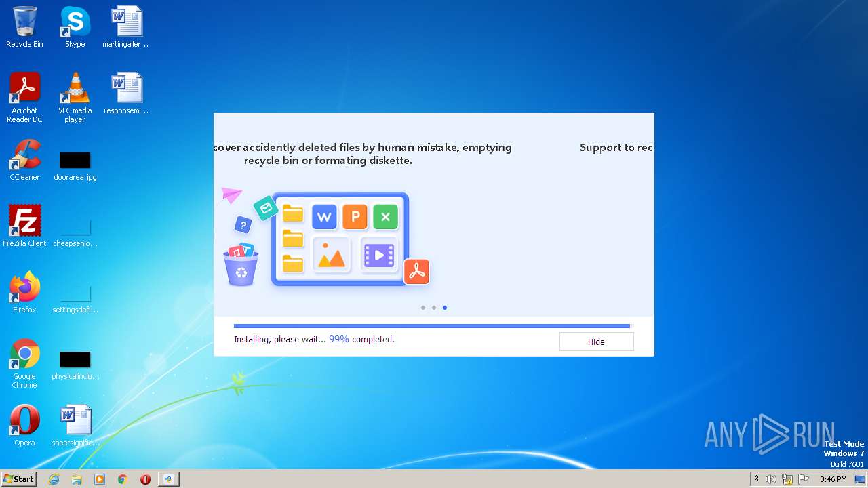The image size is (868, 488).
Task: Launch Google Chrome from the desktop
Action: click(x=24, y=363)
